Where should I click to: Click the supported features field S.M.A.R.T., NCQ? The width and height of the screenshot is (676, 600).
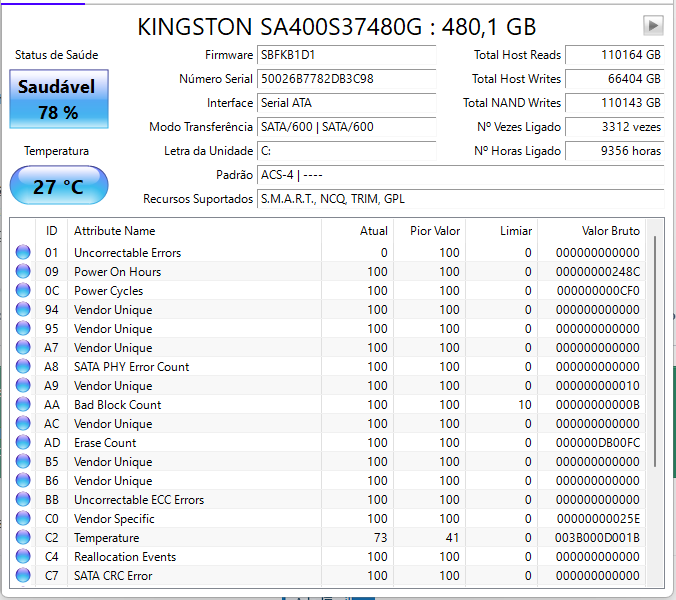pos(460,199)
